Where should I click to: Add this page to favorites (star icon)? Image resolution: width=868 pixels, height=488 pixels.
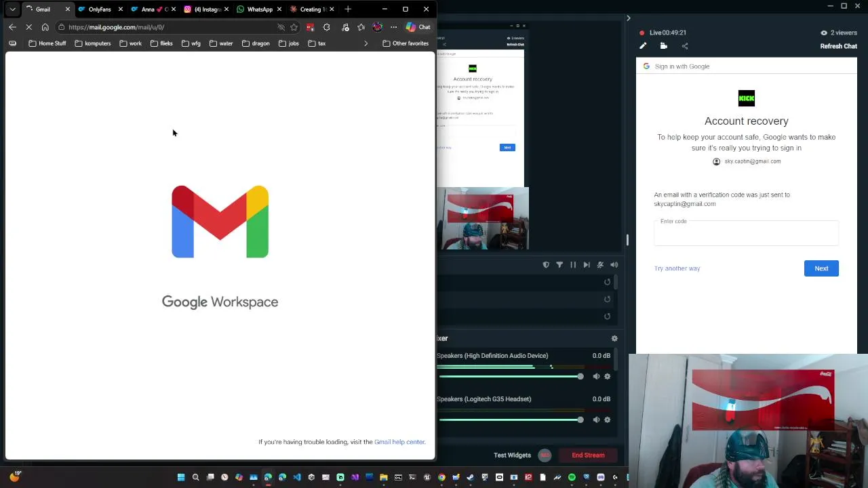click(294, 27)
